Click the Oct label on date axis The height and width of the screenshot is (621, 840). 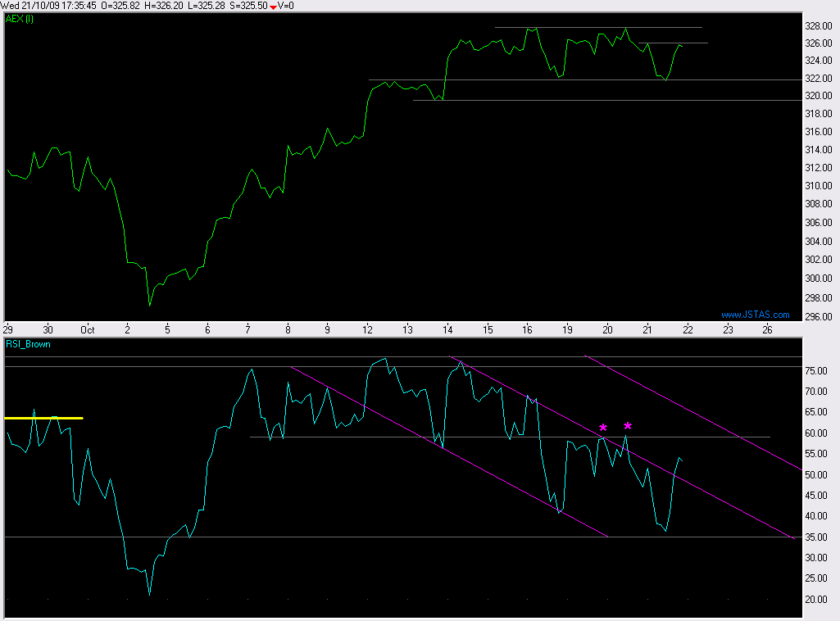click(87, 329)
